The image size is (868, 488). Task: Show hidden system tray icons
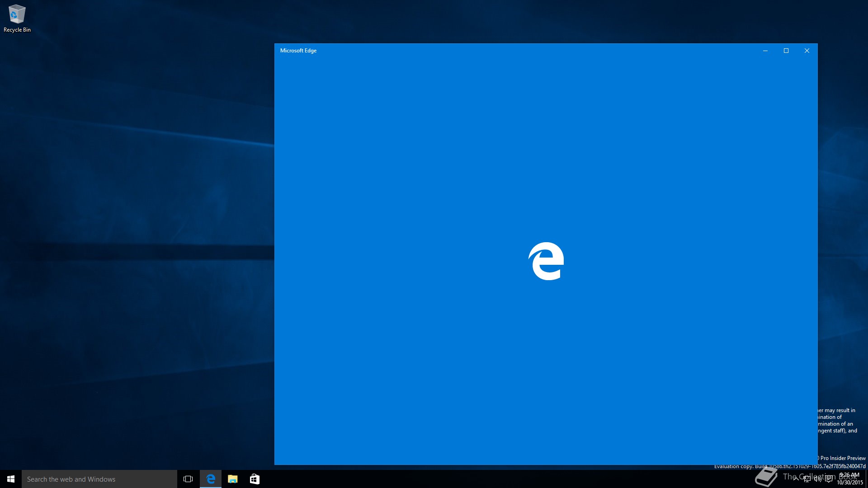pos(796,479)
